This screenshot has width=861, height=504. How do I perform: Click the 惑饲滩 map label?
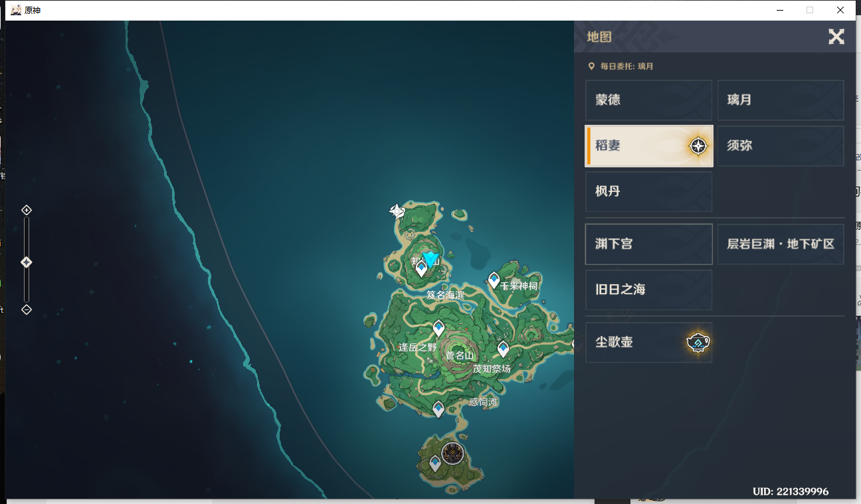click(483, 402)
